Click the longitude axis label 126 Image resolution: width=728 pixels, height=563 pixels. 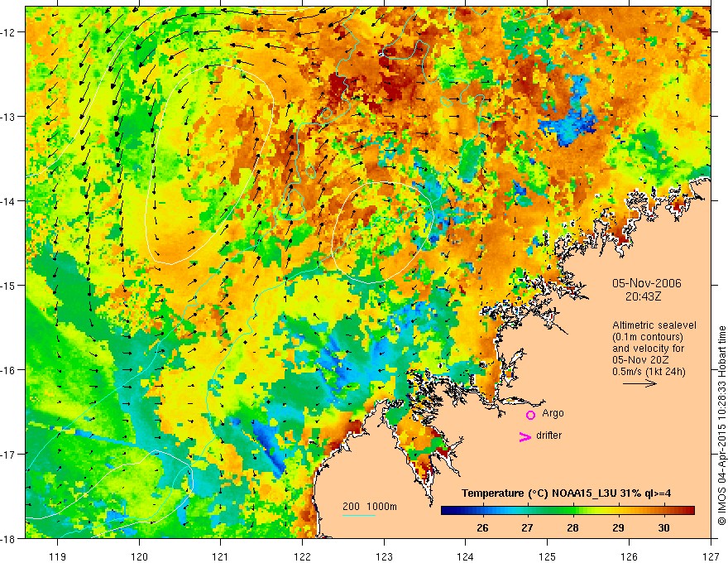pos(629,556)
